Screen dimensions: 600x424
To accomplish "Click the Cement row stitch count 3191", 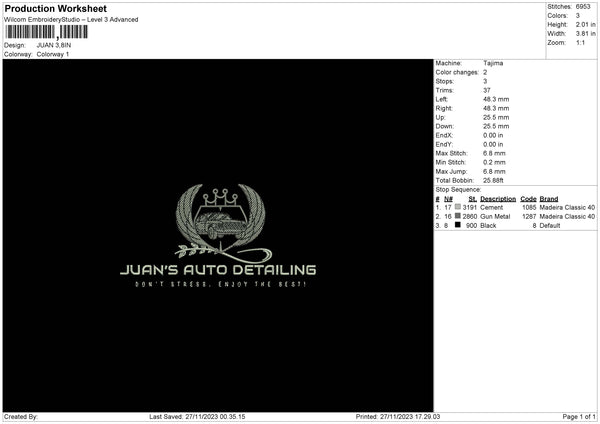I will point(470,207).
